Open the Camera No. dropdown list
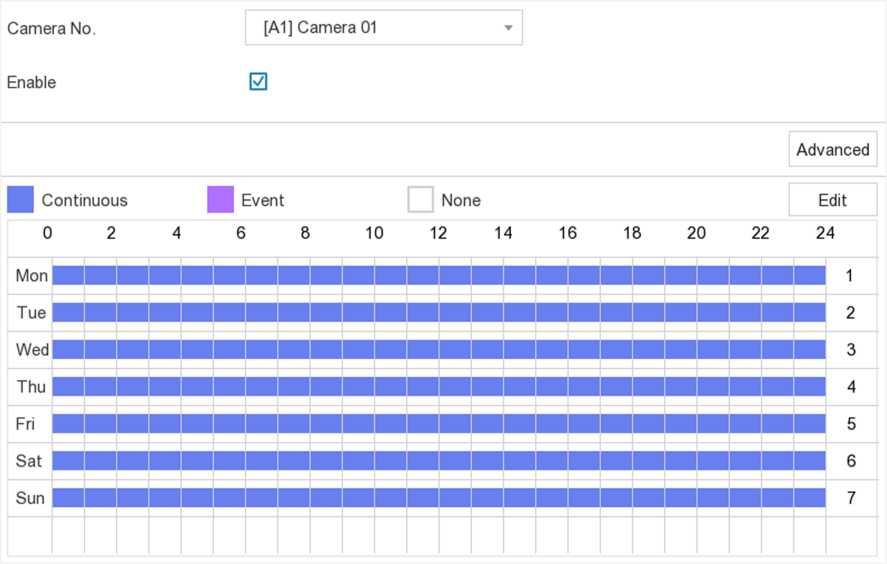This screenshot has height=564, width=887. (383, 28)
